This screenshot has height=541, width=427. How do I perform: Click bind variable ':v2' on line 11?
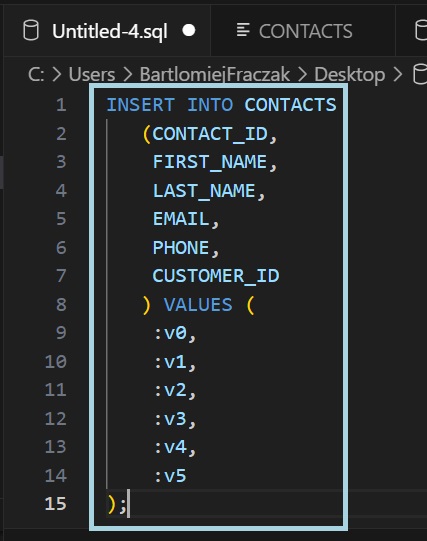pyautogui.click(x=170, y=390)
